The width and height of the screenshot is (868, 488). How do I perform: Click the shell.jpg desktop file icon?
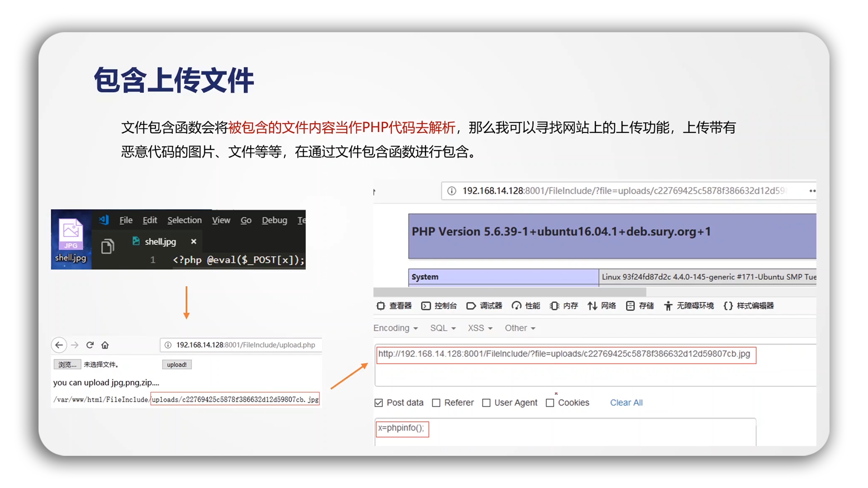click(x=71, y=240)
